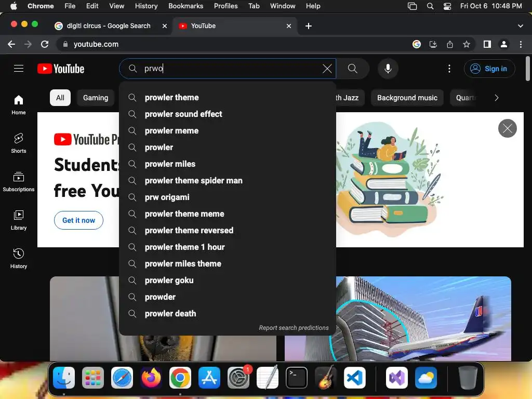Choose suggestion 'prowler miles theme'
The image size is (532, 399).
(x=228, y=263)
